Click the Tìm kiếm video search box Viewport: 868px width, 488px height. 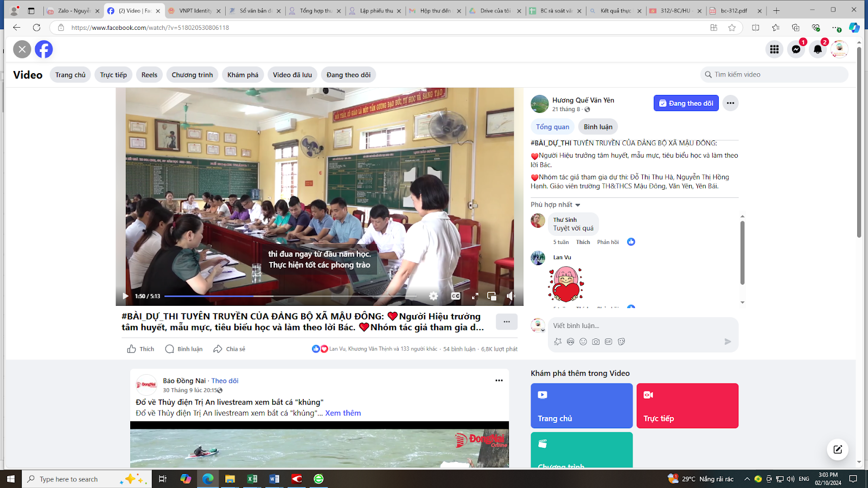774,75
